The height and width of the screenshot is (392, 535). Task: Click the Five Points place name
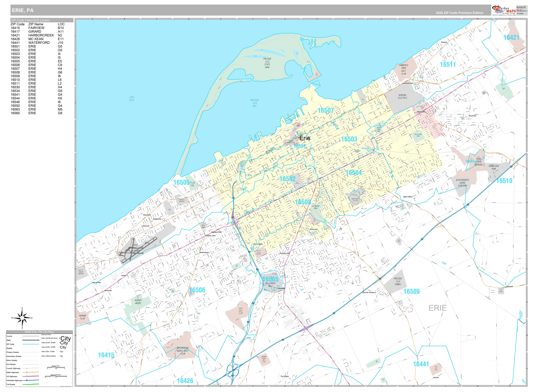coord(285,376)
